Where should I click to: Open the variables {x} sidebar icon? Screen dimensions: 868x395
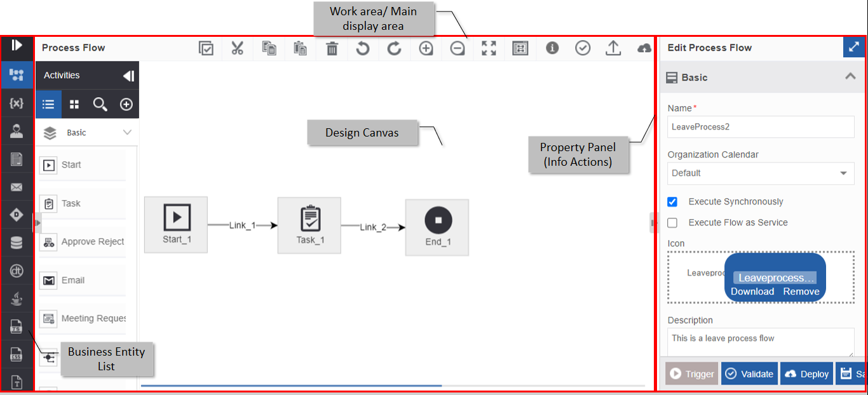click(x=17, y=103)
